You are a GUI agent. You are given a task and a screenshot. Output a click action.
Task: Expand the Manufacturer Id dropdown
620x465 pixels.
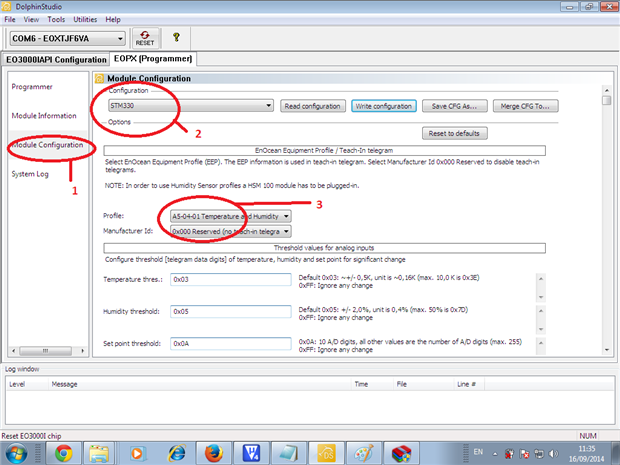coord(286,230)
